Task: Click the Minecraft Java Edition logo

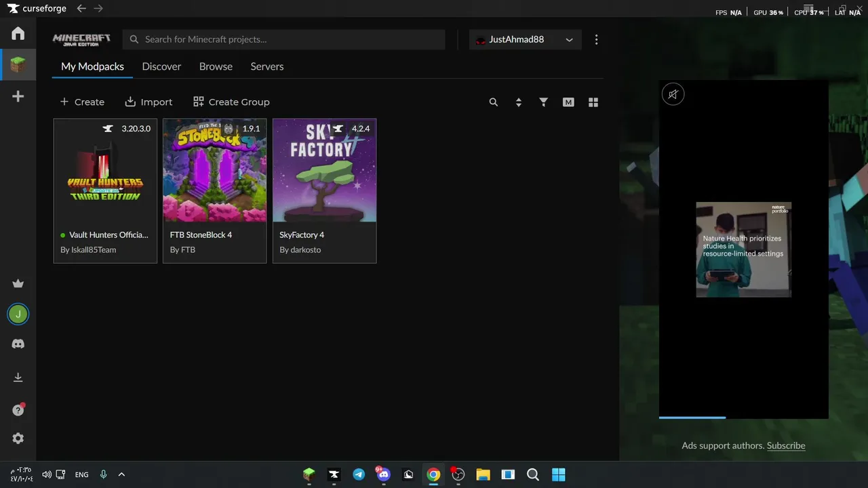Action: coord(81,39)
